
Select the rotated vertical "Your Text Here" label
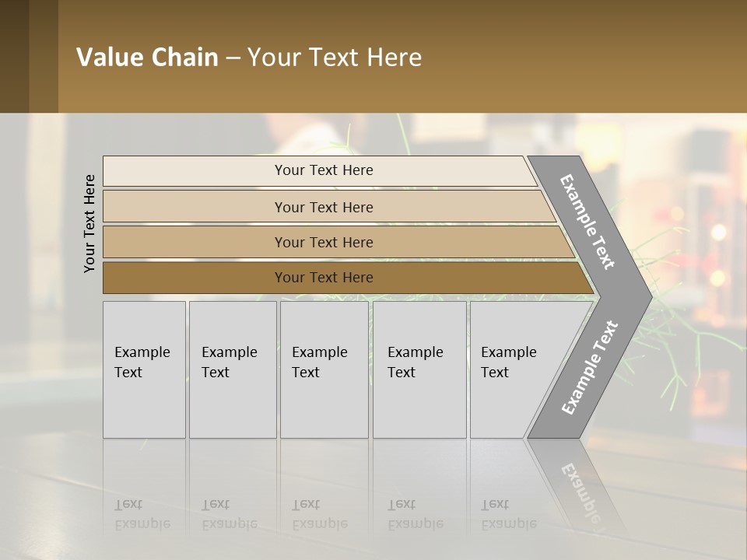click(89, 223)
